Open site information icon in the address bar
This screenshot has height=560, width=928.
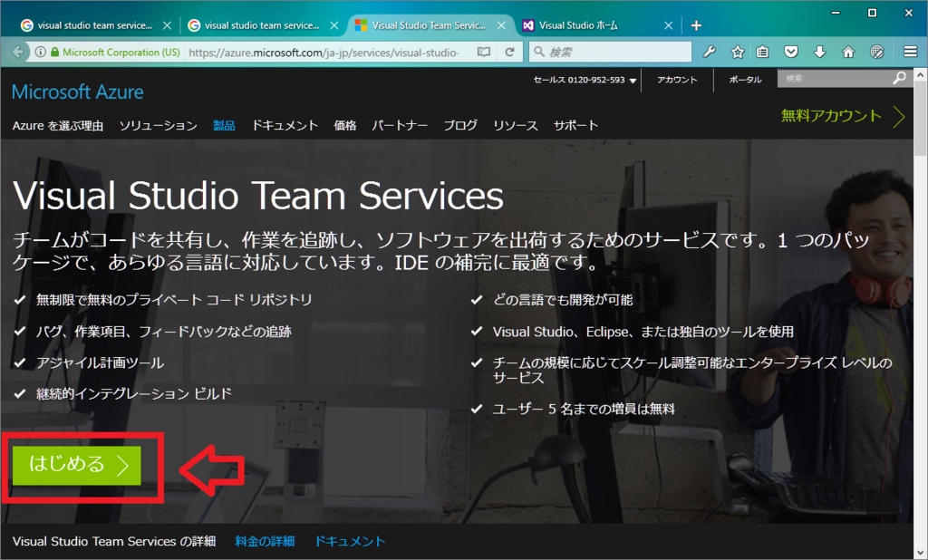click(40, 52)
